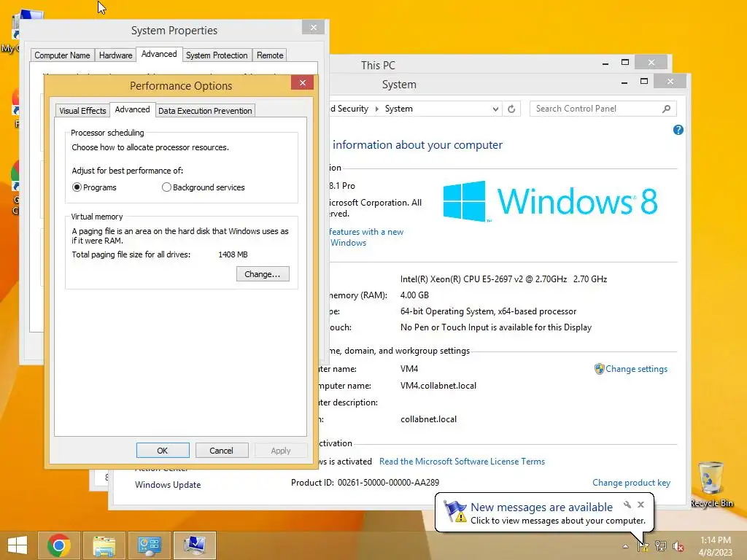Open the Windows Start button
The image size is (747, 560).
[18, 545]
